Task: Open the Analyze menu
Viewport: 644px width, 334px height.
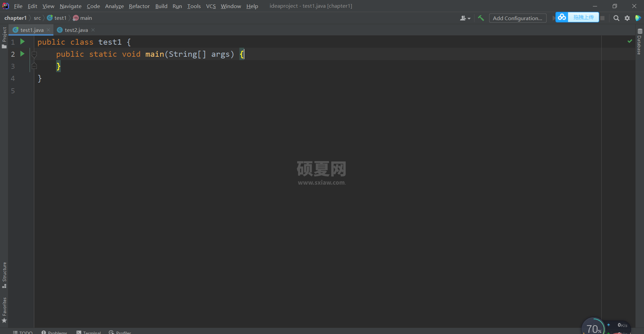Action: click(x=114, y=6)
